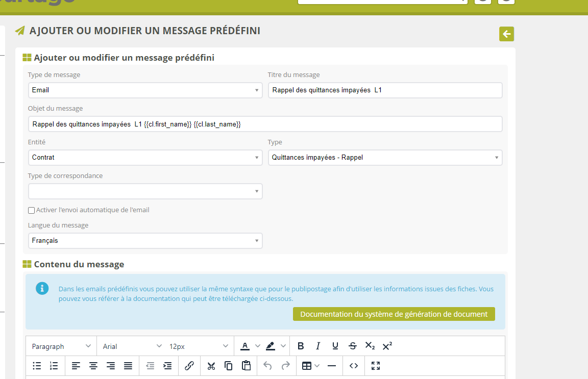This screenshot has width=588, height=379.
Task: Open the source code view icon
Action: coord(354,366)
